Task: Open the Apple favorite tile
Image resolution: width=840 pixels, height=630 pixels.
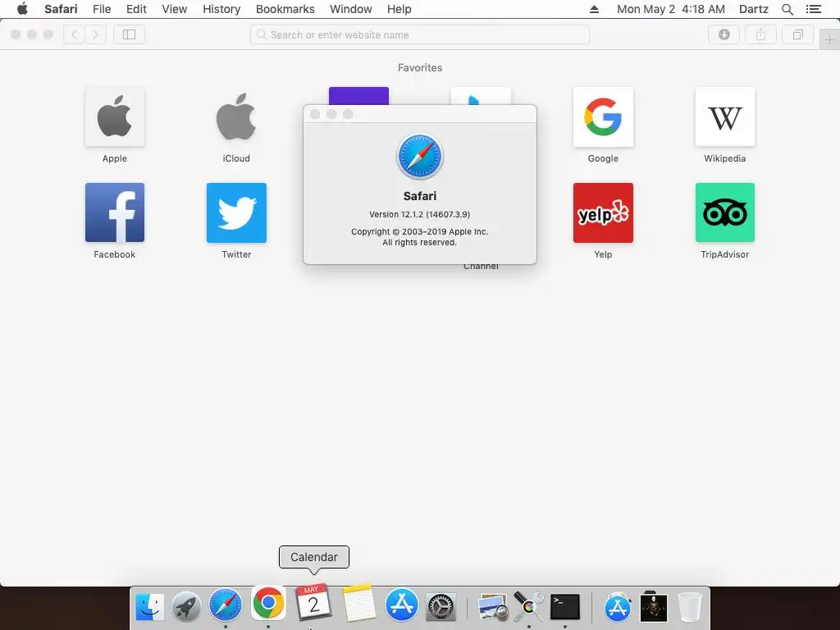Action: tap(115, 116)
